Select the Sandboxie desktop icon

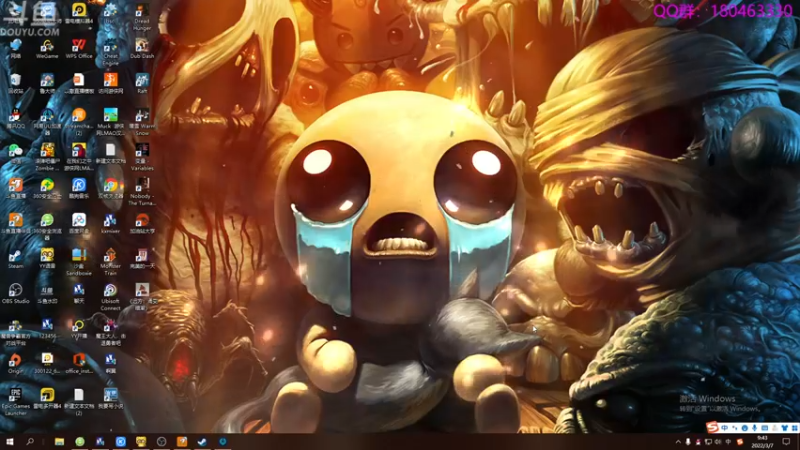pyautogui.click(x=79, y=261)
